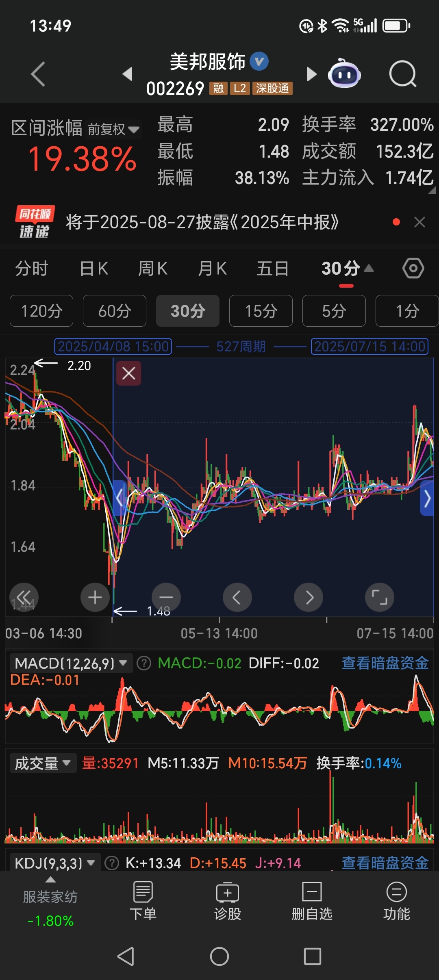Tap the 成交额 152.3亿 stat

368,151
